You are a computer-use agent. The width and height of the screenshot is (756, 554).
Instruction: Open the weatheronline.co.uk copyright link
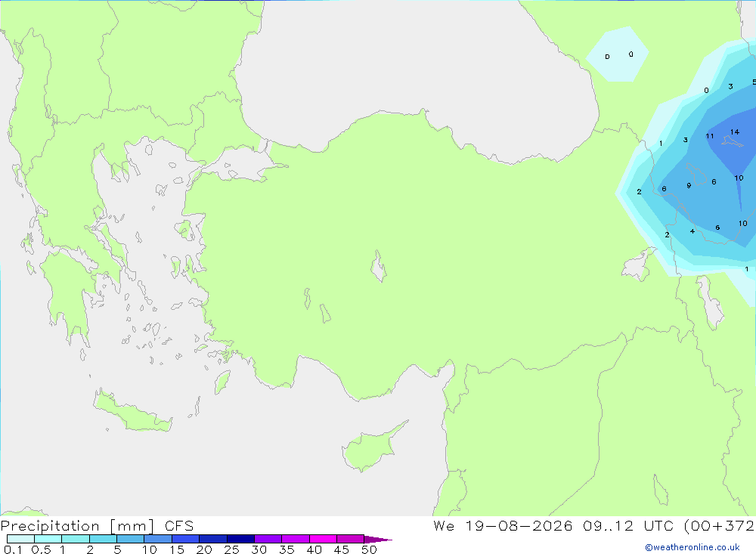692,547
